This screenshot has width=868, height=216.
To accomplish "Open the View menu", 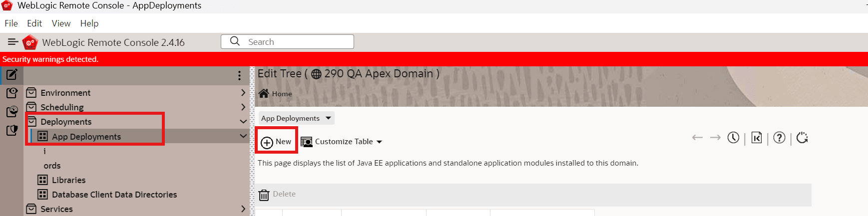I will click(x=61, y=23).
